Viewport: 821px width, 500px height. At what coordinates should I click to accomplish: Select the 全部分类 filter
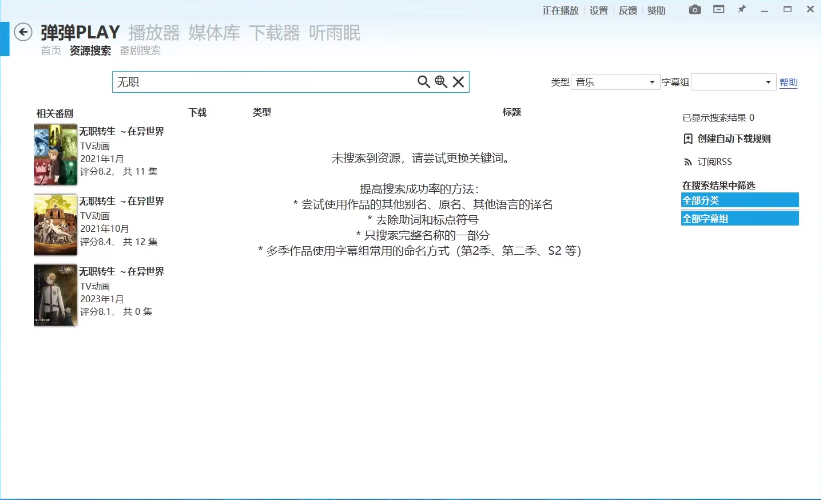pyautogui.click(x=740, y=200)
